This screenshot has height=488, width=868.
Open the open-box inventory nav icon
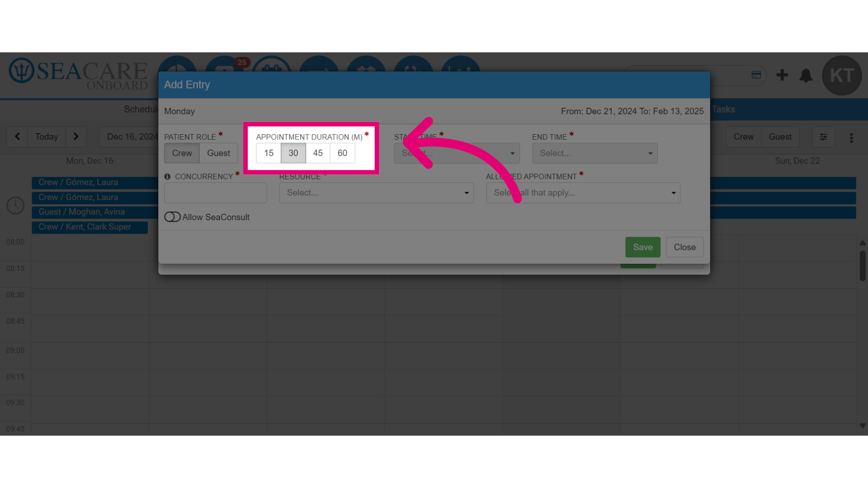(366, 64)
